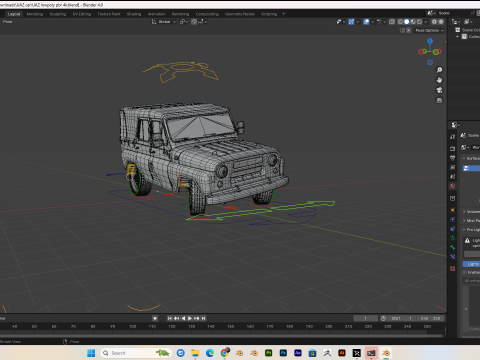Click the blue Lights button

(x=471, y=264)
